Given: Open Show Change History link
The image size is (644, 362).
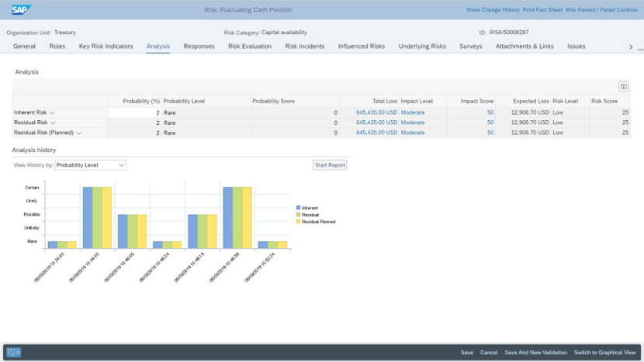Looking at the screenshot, I should tap(493, 10).
